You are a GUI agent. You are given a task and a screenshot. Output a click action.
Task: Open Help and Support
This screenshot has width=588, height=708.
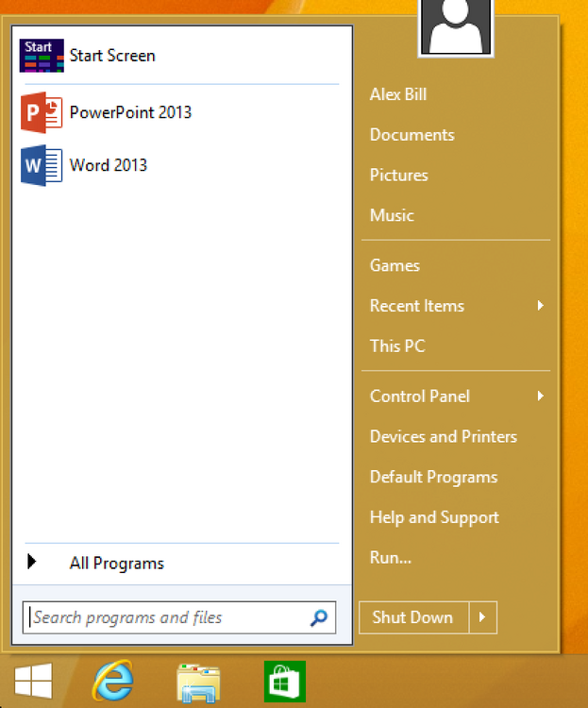pyautogui.click(x=434, y=517)
